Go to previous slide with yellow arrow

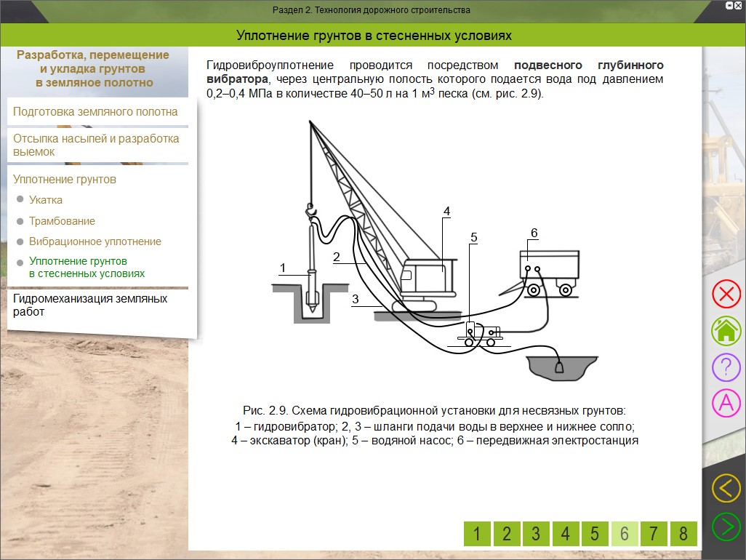coord(725,488)
